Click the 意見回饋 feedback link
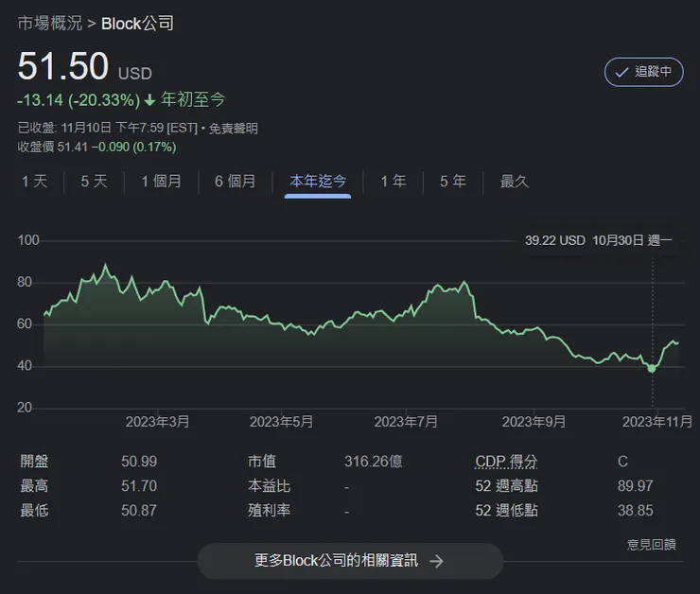The image size is (700, 594). 652,545
